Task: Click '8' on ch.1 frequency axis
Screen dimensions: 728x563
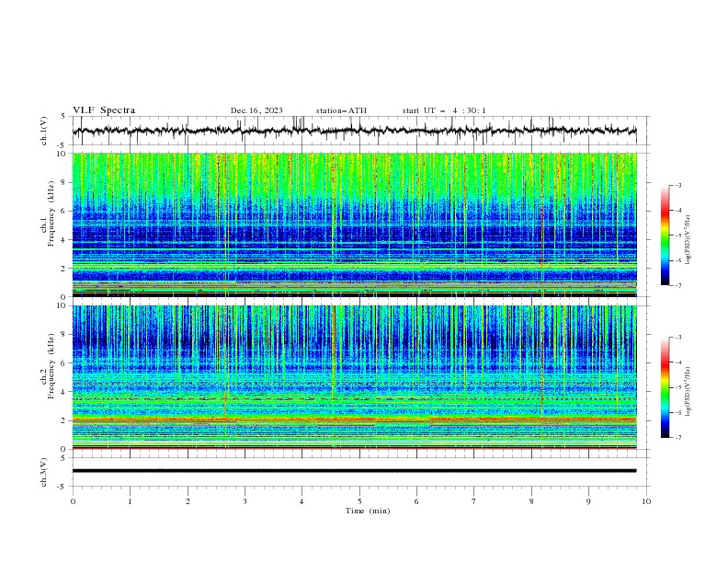Action: [63, 182]
